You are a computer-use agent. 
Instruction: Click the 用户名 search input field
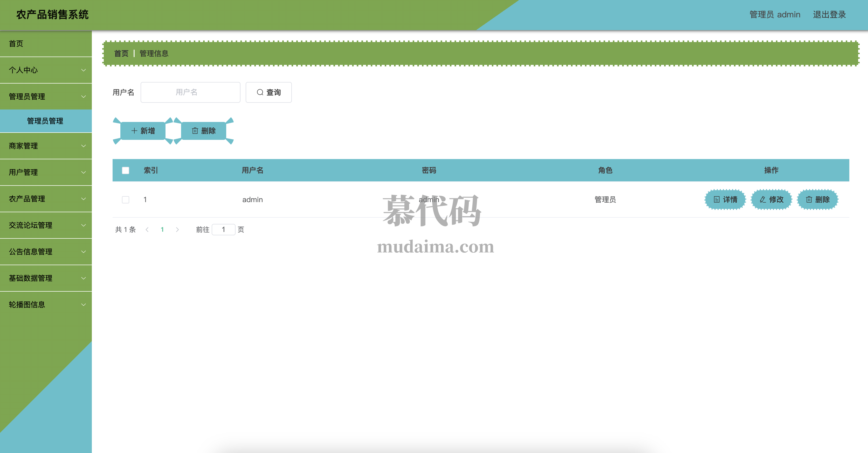coord(190,92)
